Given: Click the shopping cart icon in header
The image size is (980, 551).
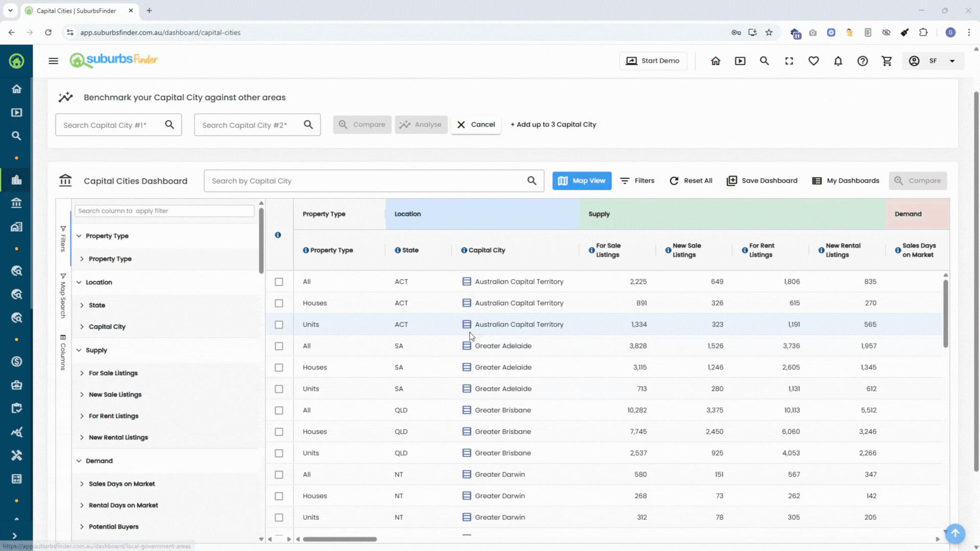Looking at the screenshot, I should (887, 61).
